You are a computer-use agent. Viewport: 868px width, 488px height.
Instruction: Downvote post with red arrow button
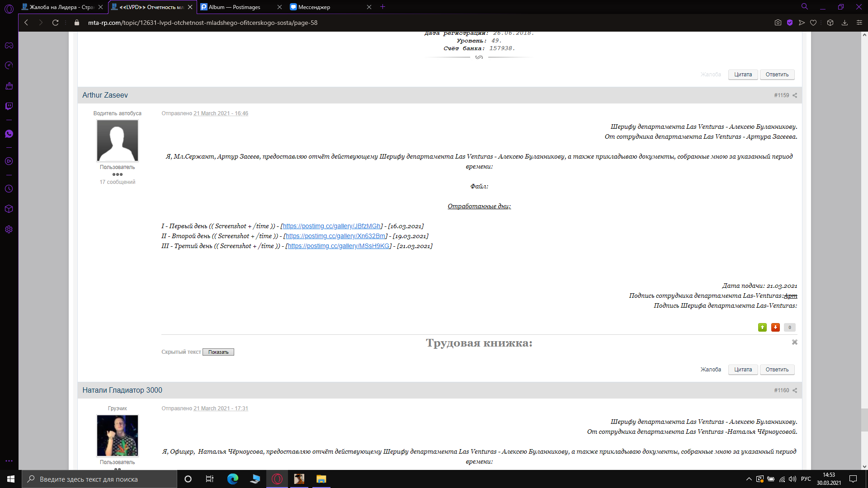click(775, 328)
